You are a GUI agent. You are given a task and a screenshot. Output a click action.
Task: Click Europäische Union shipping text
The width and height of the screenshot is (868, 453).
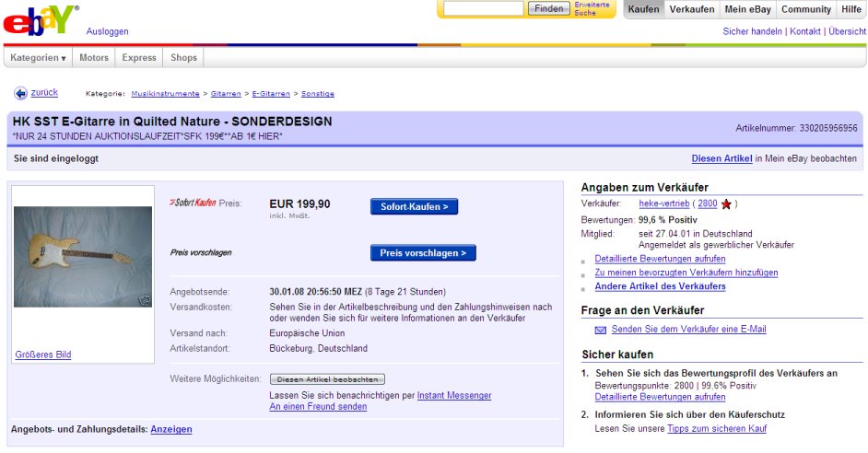307,333
